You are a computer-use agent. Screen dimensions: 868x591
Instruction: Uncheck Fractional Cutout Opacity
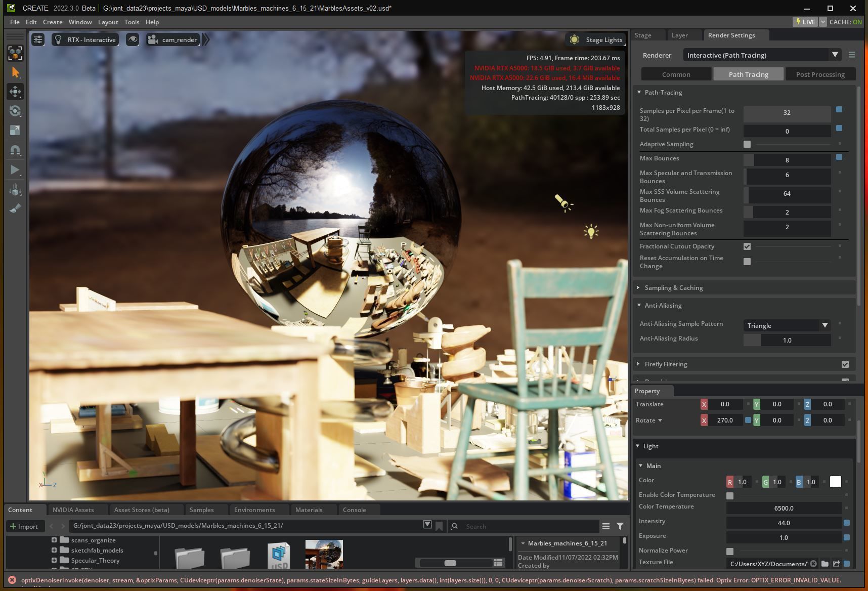click(747, 246)
